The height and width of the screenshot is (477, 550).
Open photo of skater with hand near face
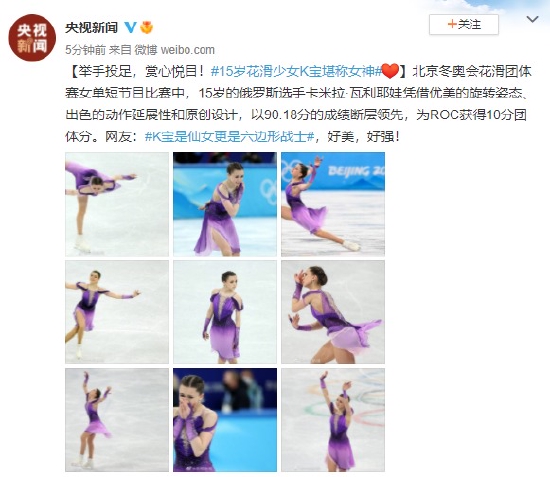click(333, 312)
